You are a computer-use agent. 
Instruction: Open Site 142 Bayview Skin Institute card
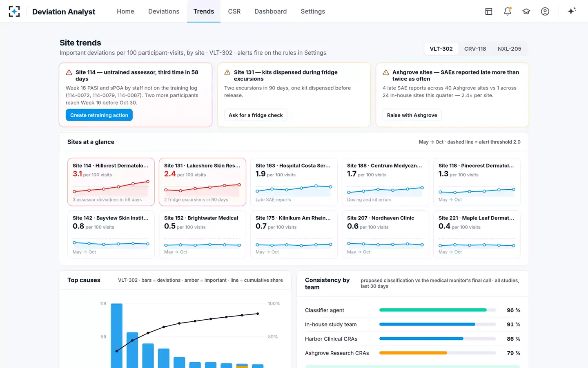pyautogui.click(x=111, y=234)
